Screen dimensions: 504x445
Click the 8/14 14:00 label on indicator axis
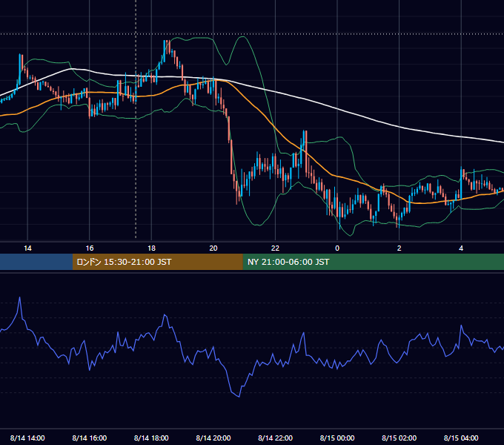[x=27, y=438]
